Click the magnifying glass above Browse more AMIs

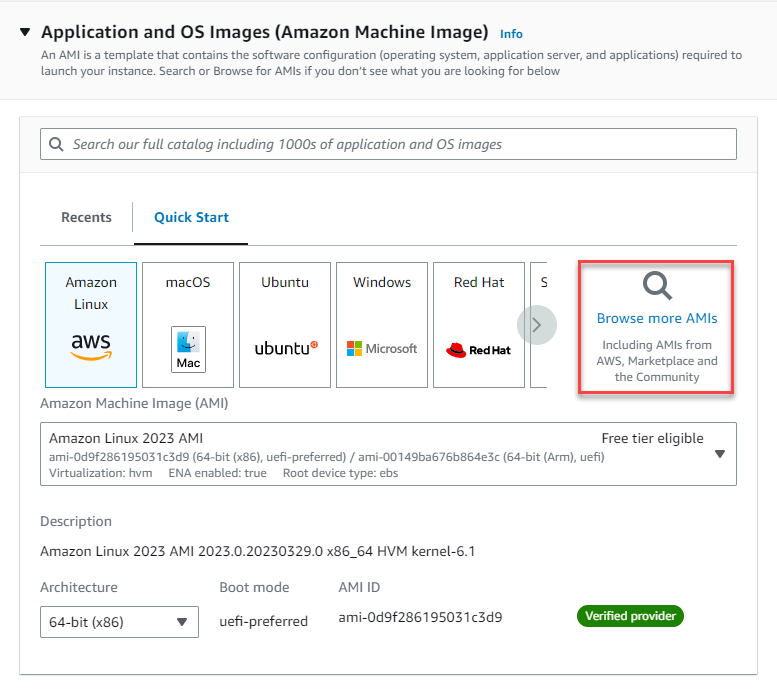pyautogui.click(x=656, y=287)
